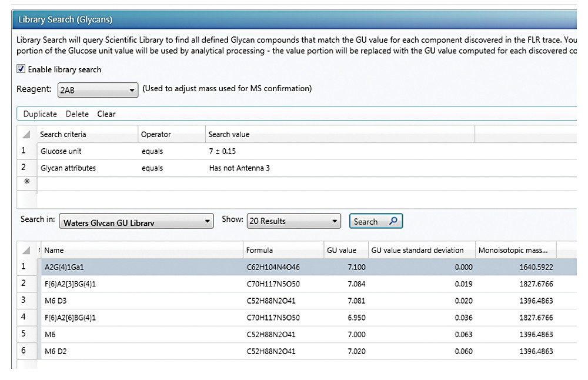Click Delete in the criteria toolbar

[x=77, y=114]
